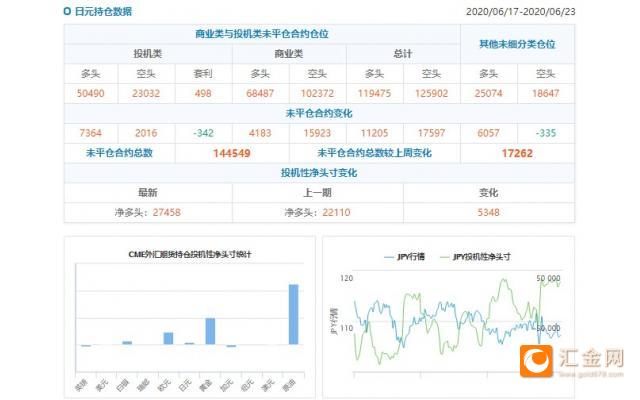640x400 pixels.
Task: Select the speculative long value 50490
Action: (91, 93)
